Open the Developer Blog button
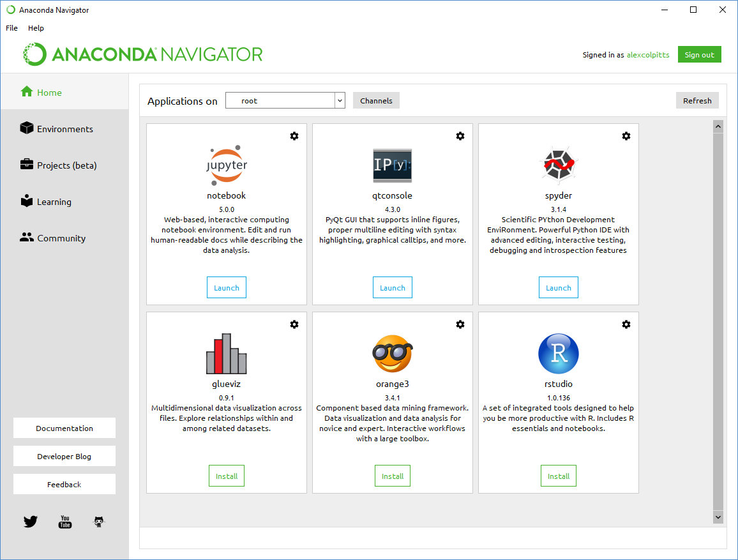 (64, 456)
